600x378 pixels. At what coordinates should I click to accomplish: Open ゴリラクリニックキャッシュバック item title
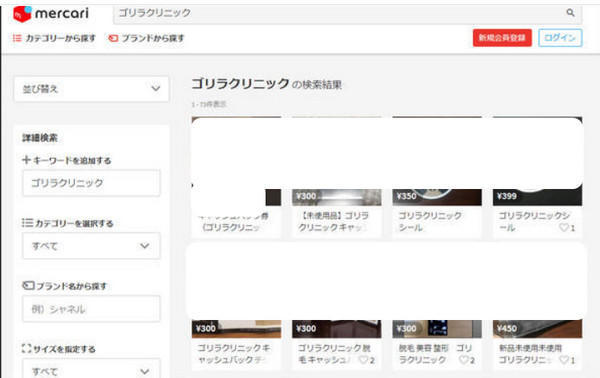click(234, 354)
